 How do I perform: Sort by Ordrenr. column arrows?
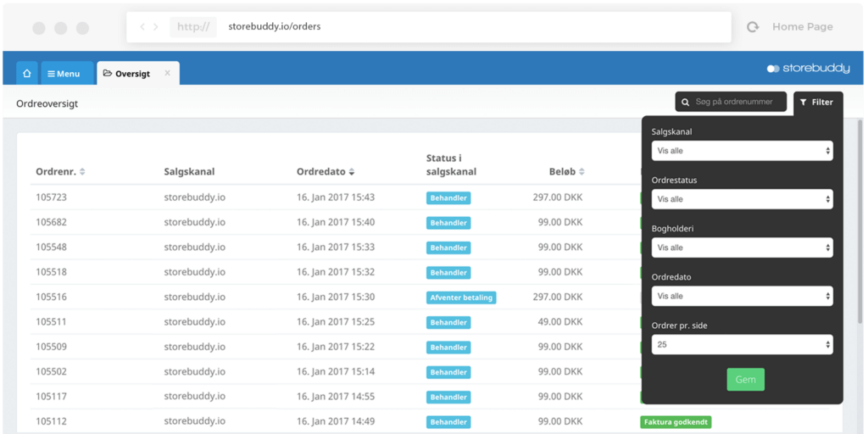(82, 172)
